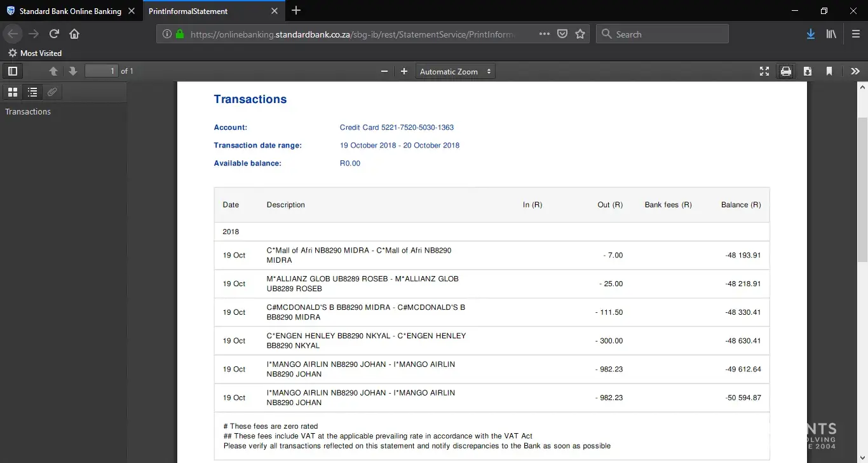Select Transactions in the outline sidebar
Screen dimensions: 868x463
28,111
